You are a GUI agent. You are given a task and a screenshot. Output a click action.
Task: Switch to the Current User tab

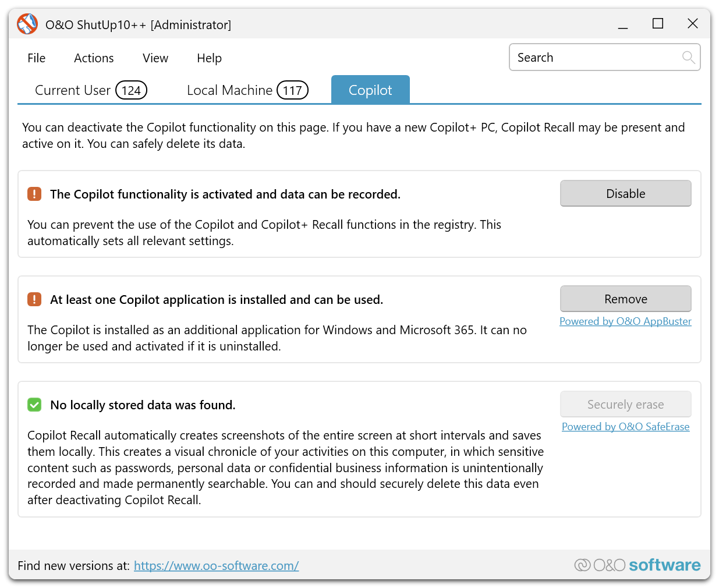[x=90, y=90]
